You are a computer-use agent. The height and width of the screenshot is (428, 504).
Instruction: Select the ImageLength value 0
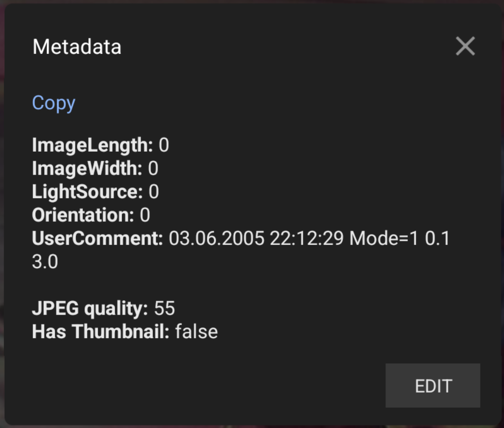[x=164, y=145]
